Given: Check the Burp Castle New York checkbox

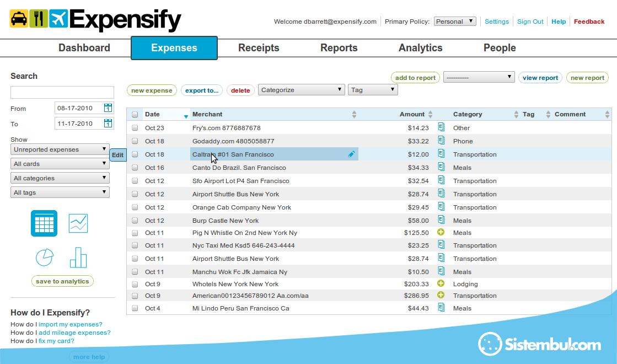Looking at the screenshot, I should 135,221.
